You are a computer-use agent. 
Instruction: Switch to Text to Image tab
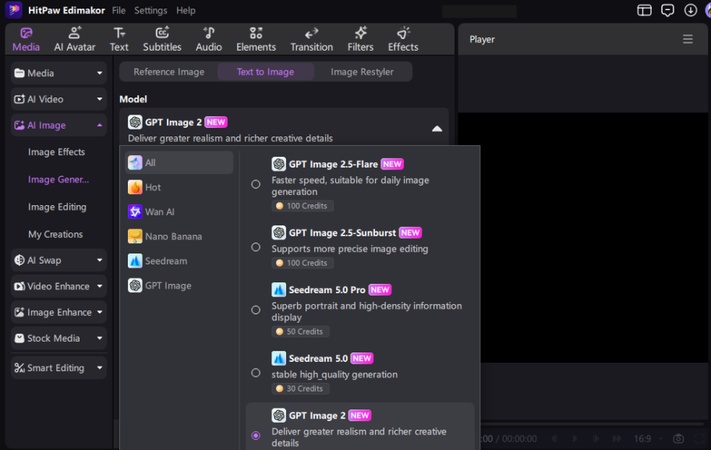[265, 72]
